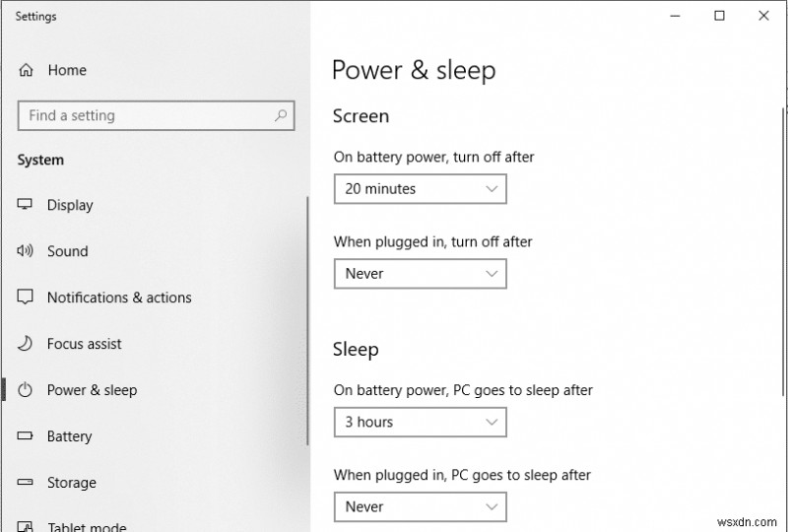Screen dimensions: 788x532
Task: Click the Sound speaker icon
Action: click(26, 251)
